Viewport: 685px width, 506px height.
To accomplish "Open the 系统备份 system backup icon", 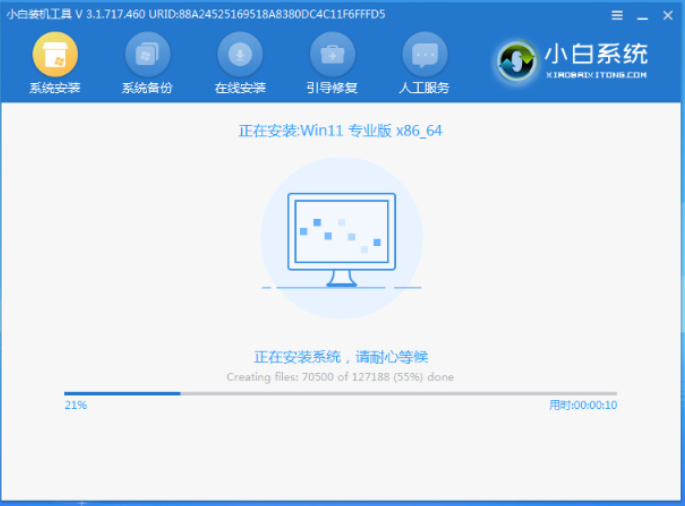I will [x=148, y=54].
